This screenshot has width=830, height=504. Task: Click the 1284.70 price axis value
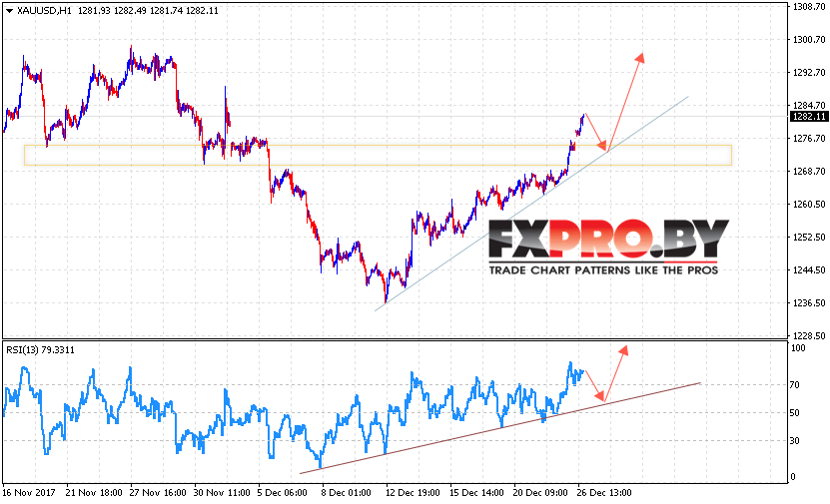[x=809, y=105]
